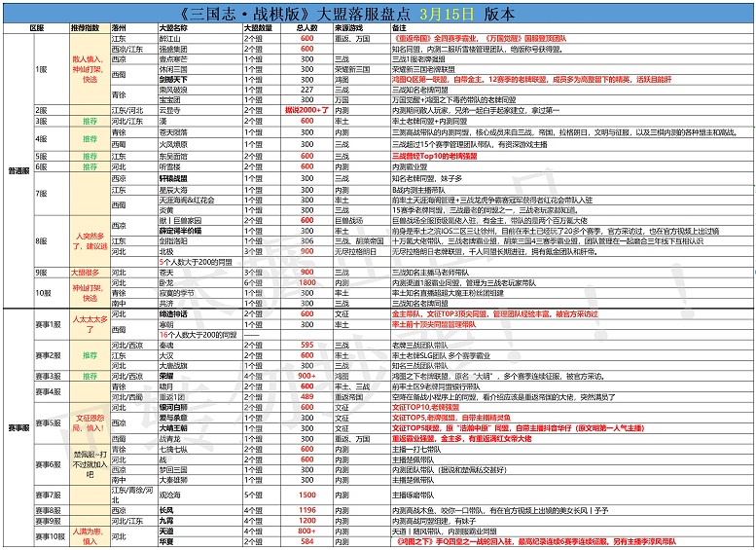Click the red 1800 total count cell
Screen dimensions: 756x550
tap(307, 282)
